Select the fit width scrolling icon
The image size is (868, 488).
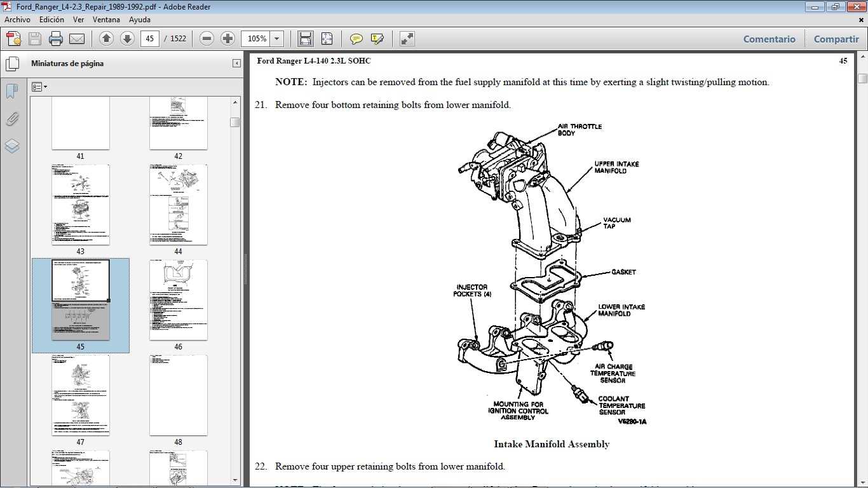point(305,39)
